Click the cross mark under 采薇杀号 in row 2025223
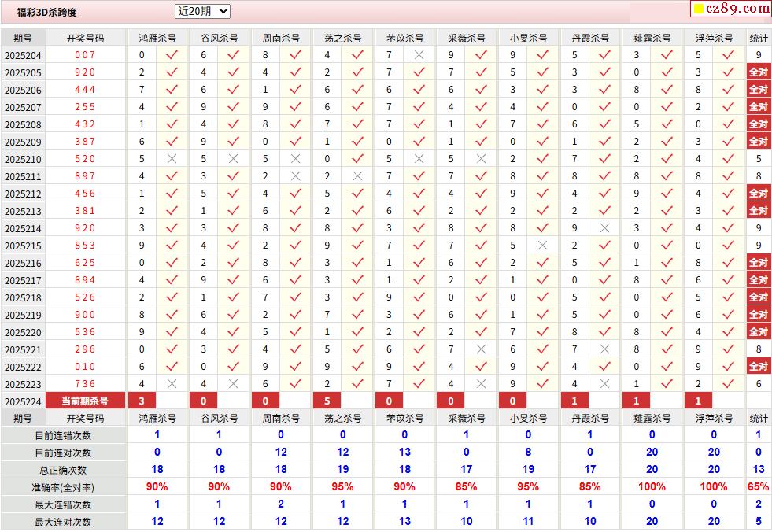Screen dimensions: 772x532 tap(481, 384)
